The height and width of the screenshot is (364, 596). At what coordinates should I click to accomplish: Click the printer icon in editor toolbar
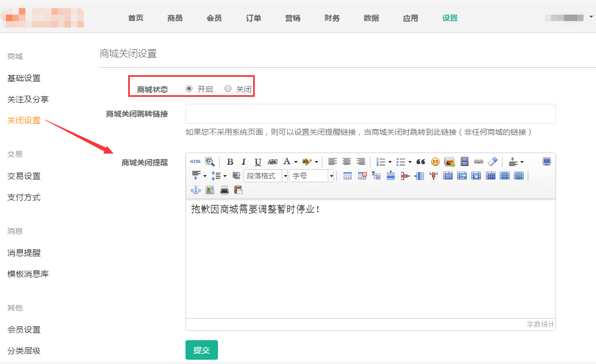point(224,190)
